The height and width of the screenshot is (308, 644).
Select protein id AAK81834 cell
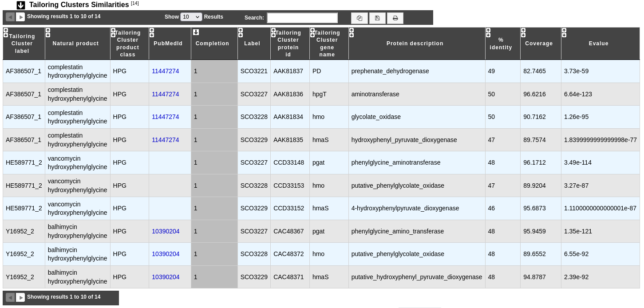[290, 117]
